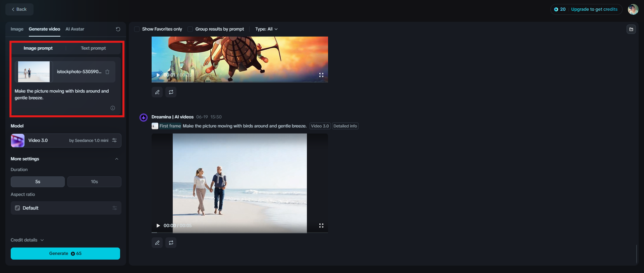Click Upgrade to get credits link
The height and width of the screenshot is (273, 644).
[x=594, y=9]
